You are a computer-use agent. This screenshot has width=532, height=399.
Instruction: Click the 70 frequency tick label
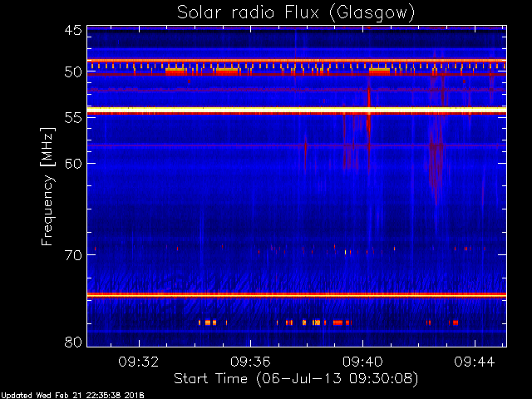[73, 255]
